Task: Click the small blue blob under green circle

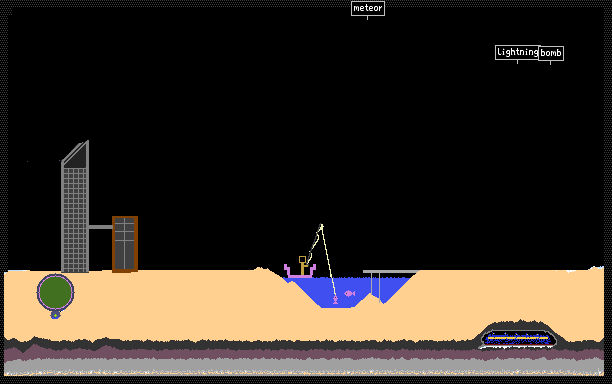Action: (55, 315)
